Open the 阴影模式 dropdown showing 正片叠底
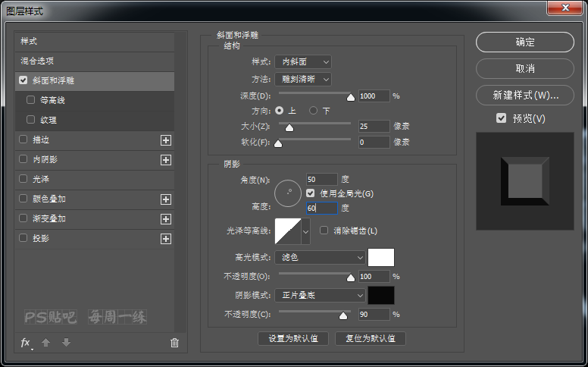This screenshot has height=367, width=588. [x=320, y=295]
